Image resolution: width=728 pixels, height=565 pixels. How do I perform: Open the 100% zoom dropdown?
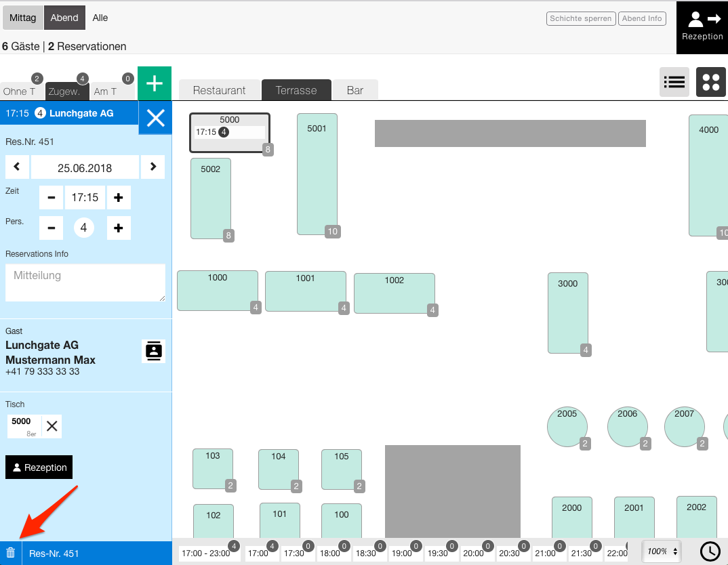pos(662,551)
